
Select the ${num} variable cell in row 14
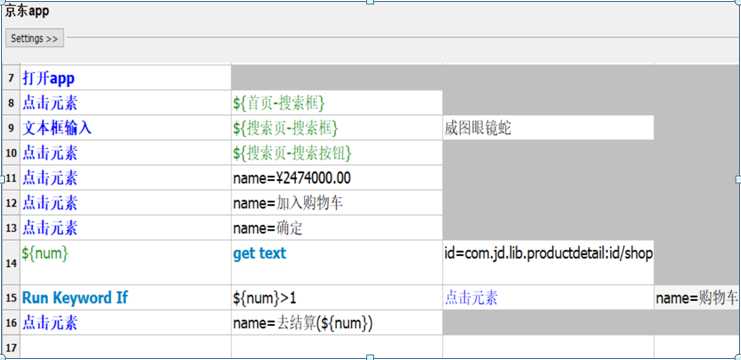pyautogui.click(x=126, y=263)
